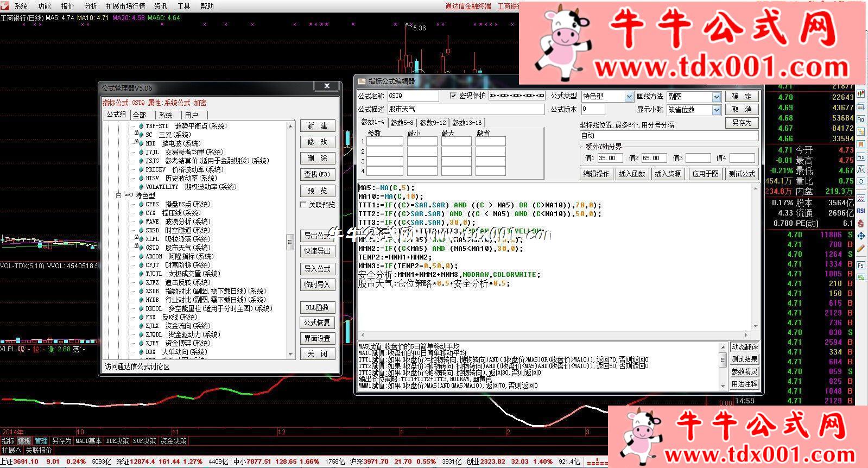Open the 系统 menu

pos(21,6)
